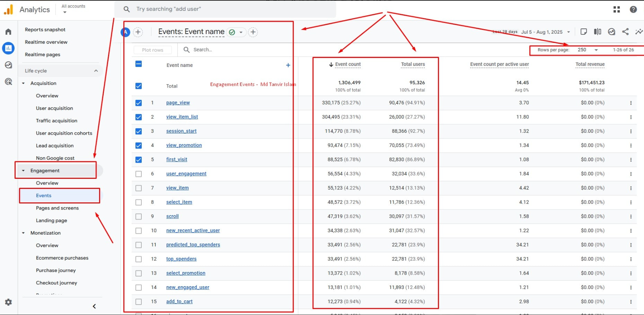The height and width of the screenshot is (315, 644).
Task: Open the Explore icon in left rail
Action: 8,65
